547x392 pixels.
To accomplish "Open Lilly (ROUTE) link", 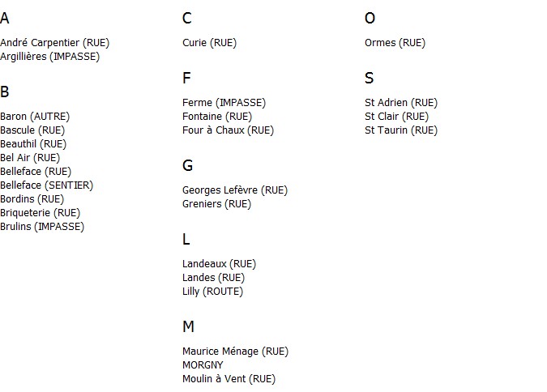I will click(213, 292).
